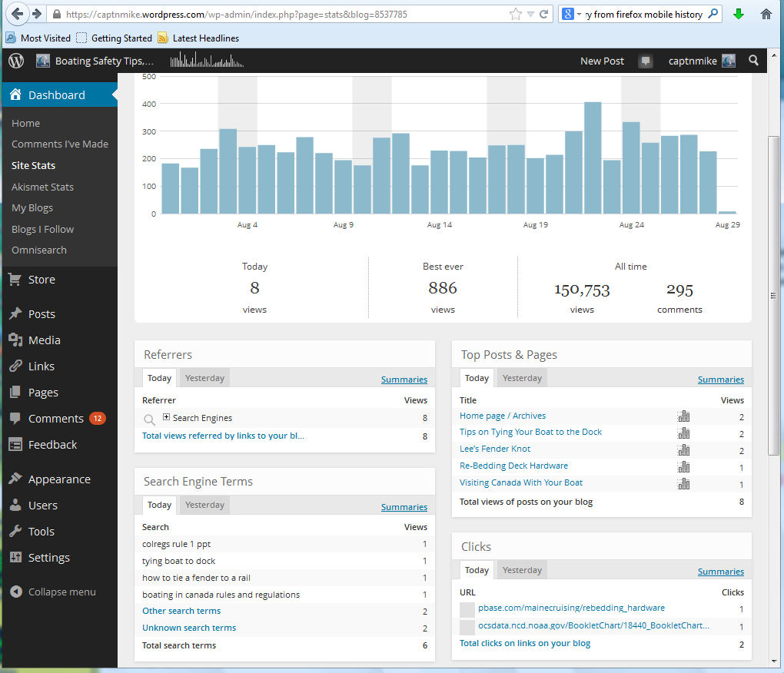
Task: Click the stats sparkline in admin bar
Action: pos(206,61)
